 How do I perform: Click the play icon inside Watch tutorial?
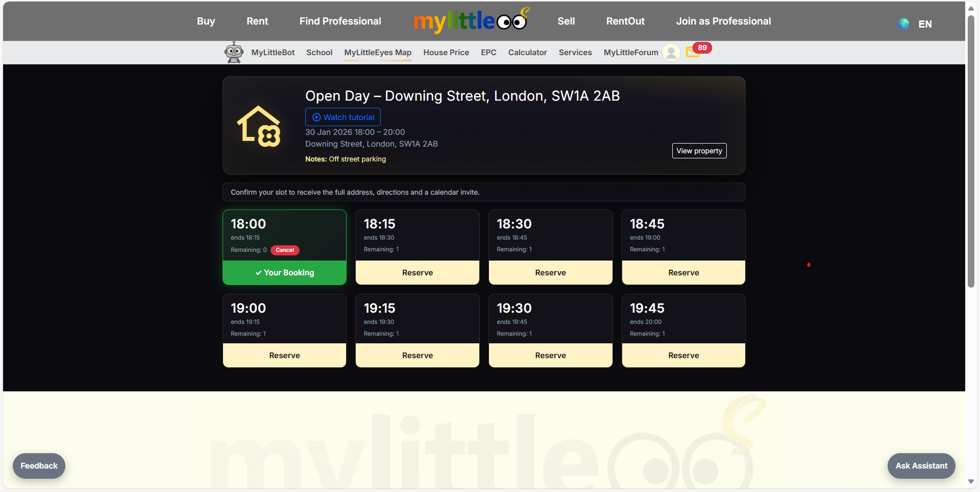[x=315, y=117]
